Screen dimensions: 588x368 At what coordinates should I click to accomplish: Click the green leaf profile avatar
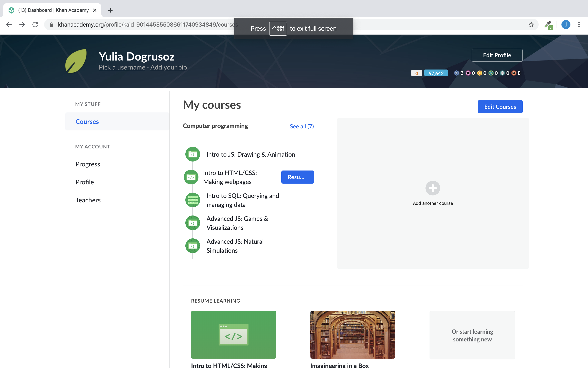click(x=76, y=61)
